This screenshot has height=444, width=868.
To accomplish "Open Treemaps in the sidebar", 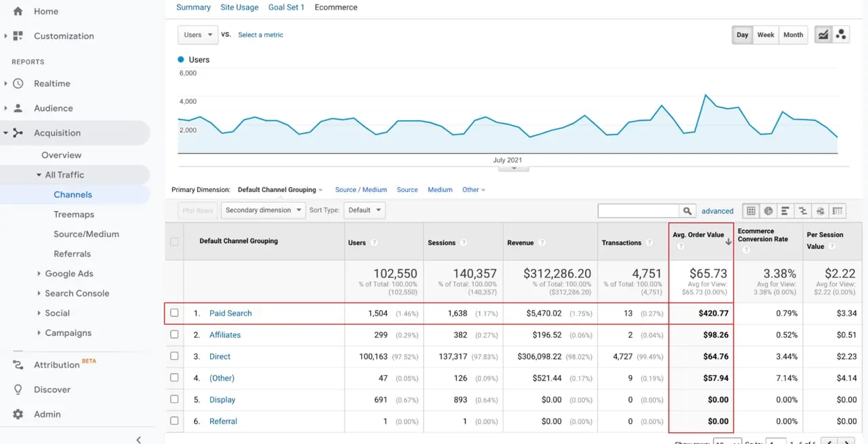I will tap(74, 214).
